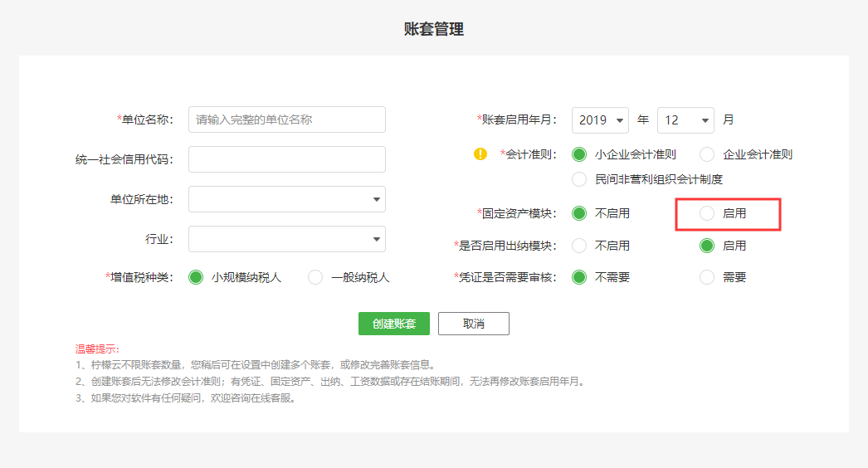Select 小规模纳税人 tax type
This screenshot has width=868, height=468.
(196, 277)
